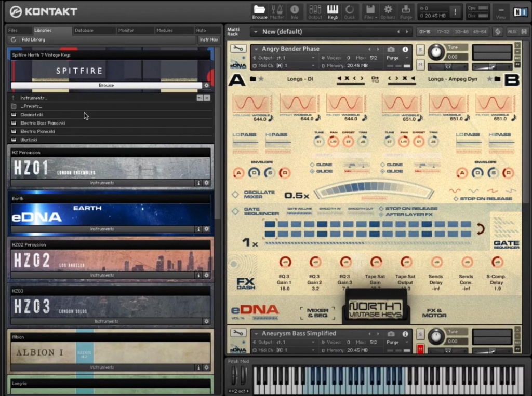Show HZ02 Percussion library info icon
532x396 pixels.
[x=198, y=275]
